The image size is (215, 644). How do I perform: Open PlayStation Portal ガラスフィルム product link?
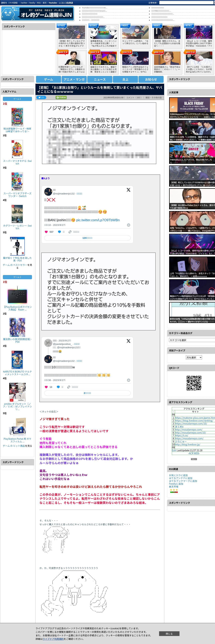point(17,440)
